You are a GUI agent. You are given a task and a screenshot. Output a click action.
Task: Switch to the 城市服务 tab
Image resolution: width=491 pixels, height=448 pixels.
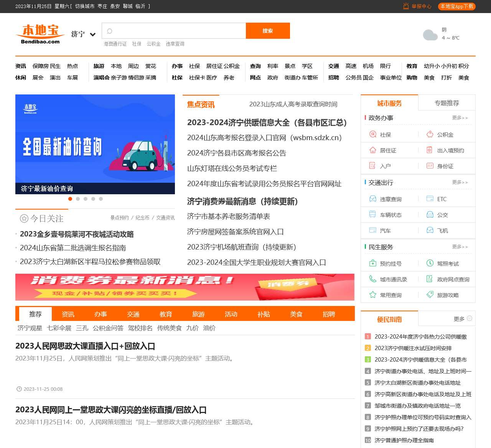coord(389,103)
